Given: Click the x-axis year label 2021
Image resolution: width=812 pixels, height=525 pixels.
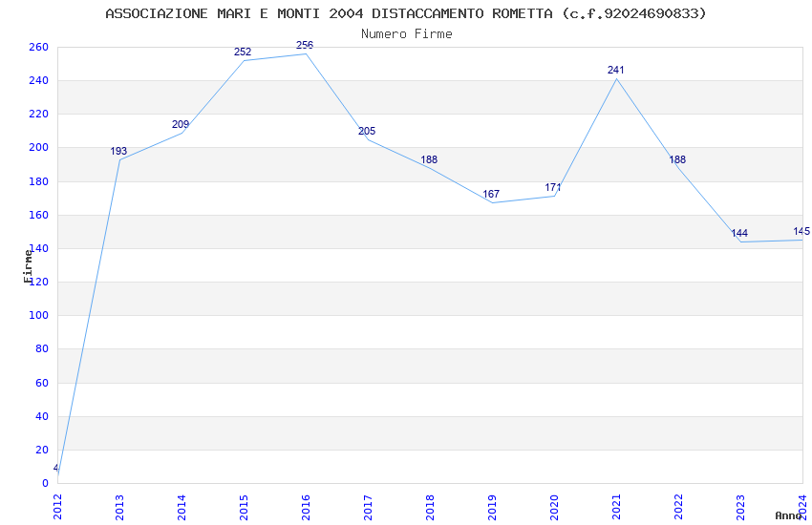Looking at the screenshot, I should (x=617, y=507).
